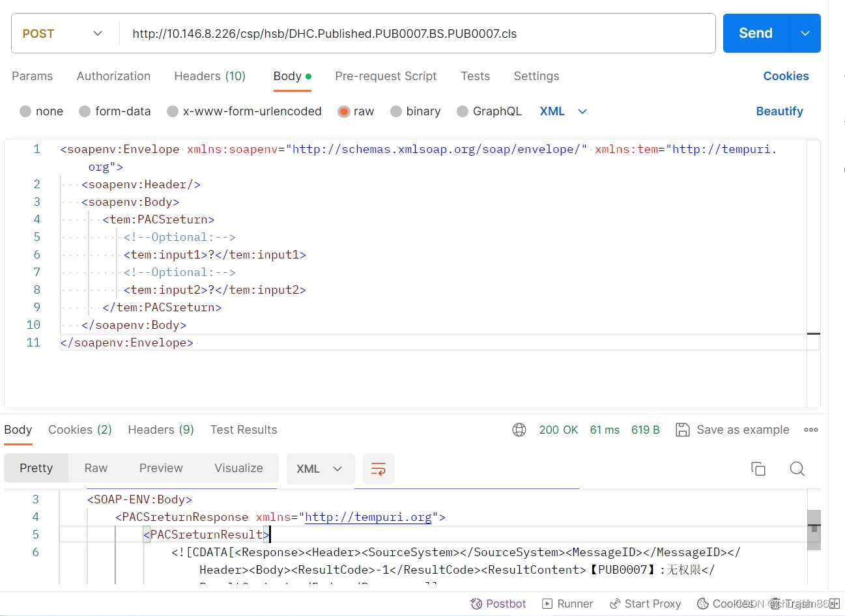Click the tem:input1 line in the editor
The image size is (845, 616).
(x=215, y=255)
